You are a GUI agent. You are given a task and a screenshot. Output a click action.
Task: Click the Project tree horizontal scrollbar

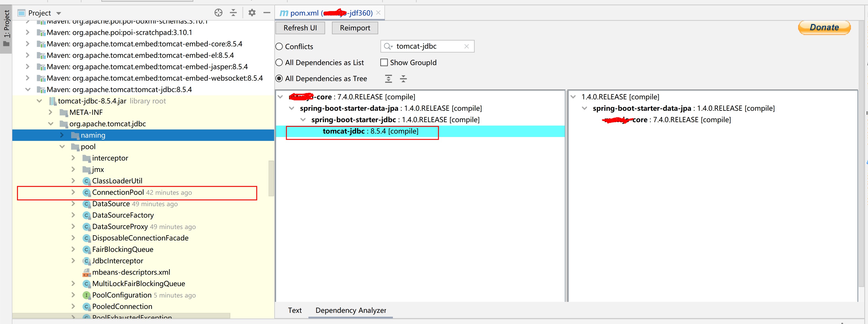point(121,316)
